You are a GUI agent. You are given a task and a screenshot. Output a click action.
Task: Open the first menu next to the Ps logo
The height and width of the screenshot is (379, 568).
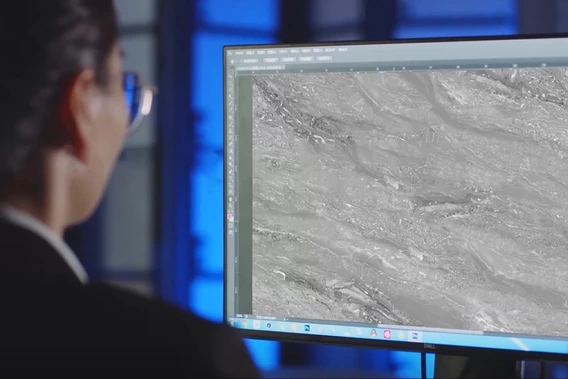click(x=239, y=53)
